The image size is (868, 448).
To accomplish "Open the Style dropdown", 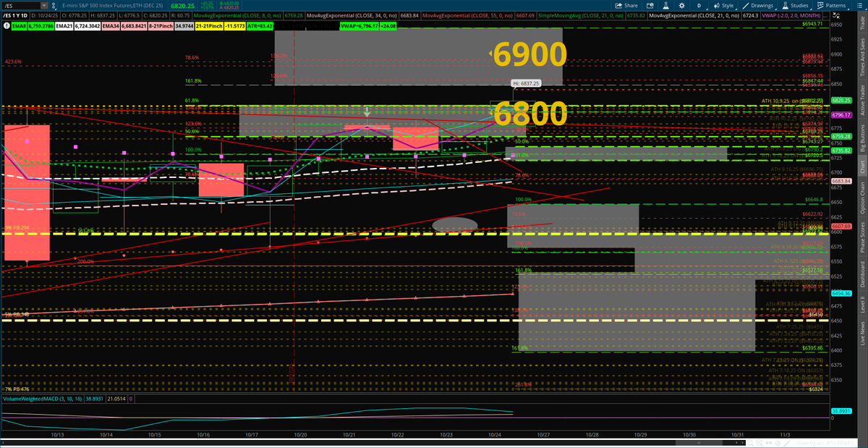I will [x=724, y=6].
